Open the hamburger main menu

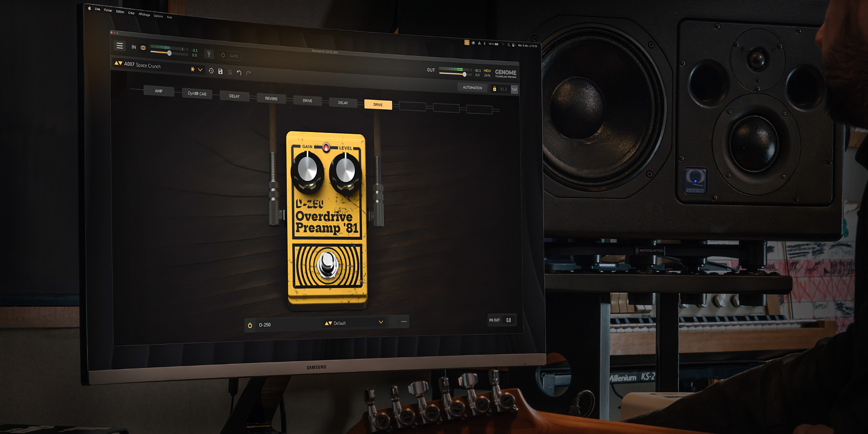coord(120,46)
